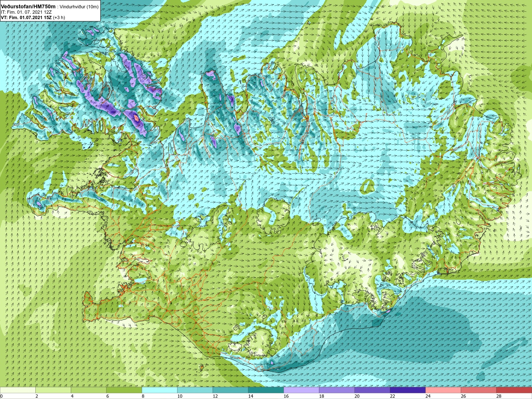Click the legend value 10
The height and width of the screenshot is (399, 532).
180,396
